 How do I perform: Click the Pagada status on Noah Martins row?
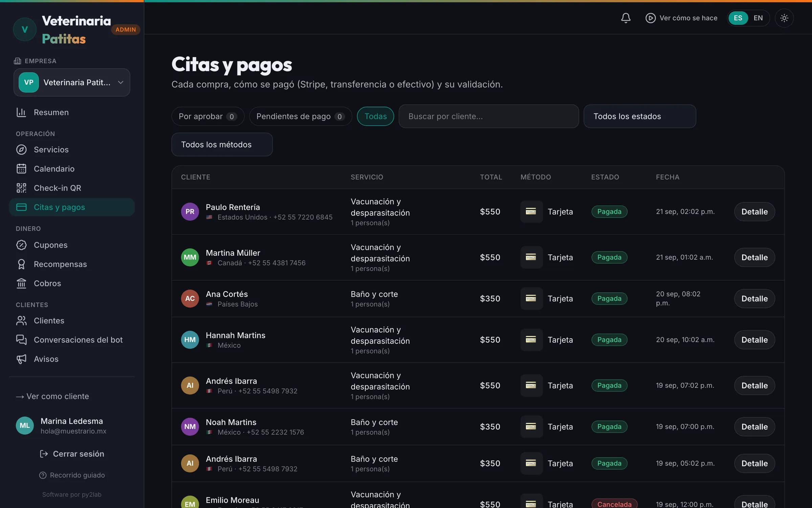click(609, 427)
